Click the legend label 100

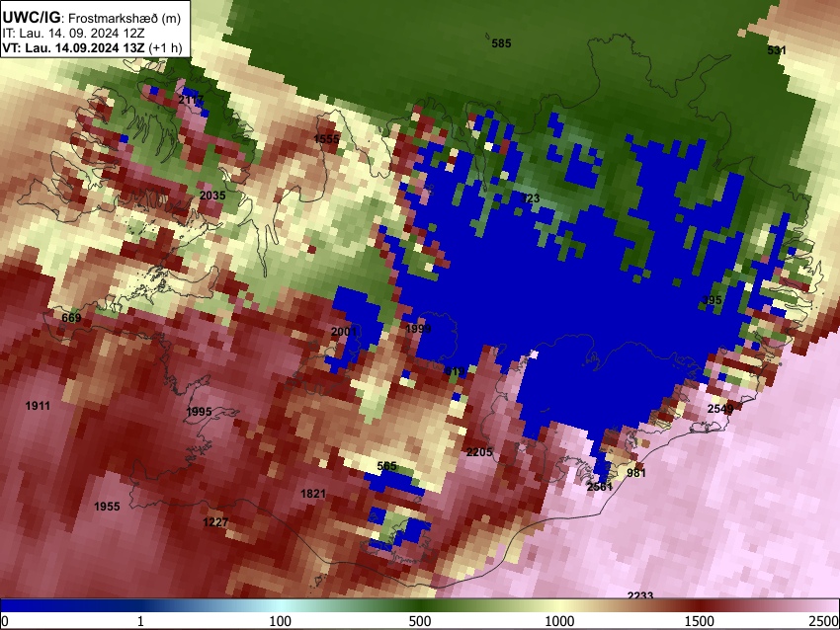coord(280,621)
